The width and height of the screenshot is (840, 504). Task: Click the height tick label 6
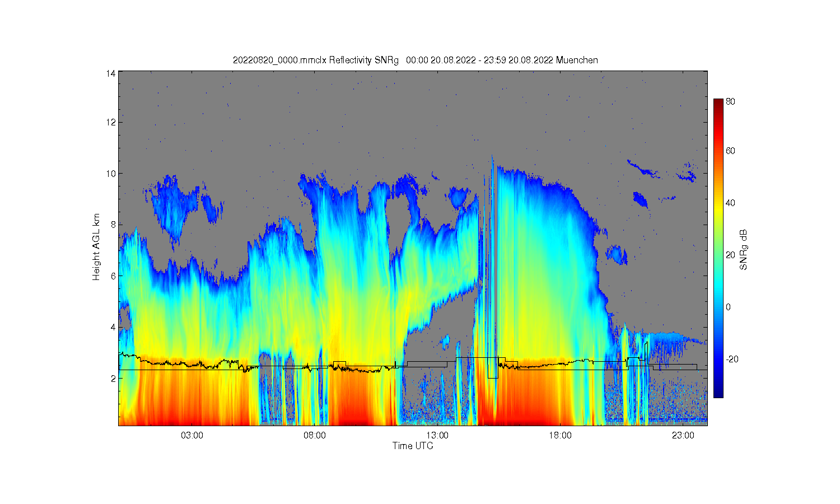113,276
